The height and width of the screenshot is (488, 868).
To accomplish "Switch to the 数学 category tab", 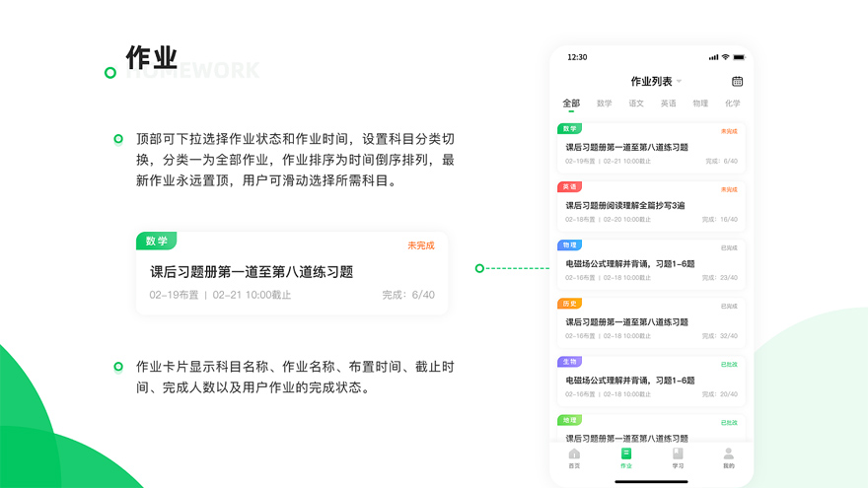I will pos(604,104).
